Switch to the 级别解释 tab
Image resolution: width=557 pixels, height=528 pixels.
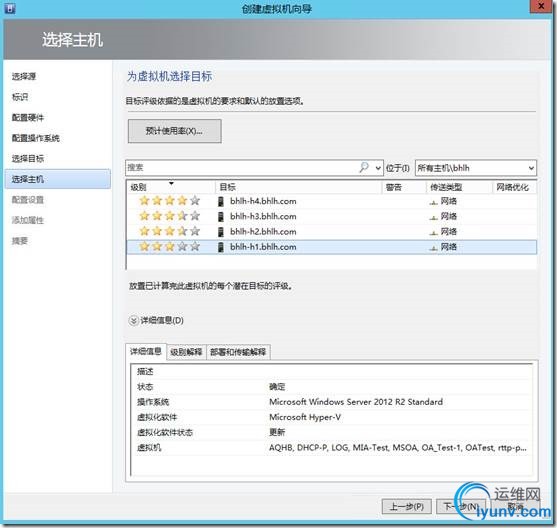tap(186, 352)
